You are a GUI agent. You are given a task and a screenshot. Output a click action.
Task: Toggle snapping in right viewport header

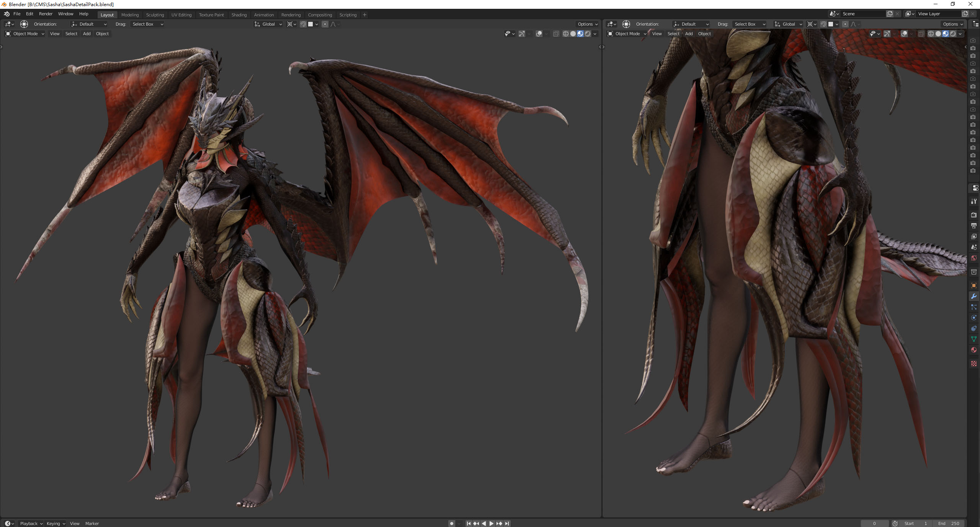click(823, 24)
